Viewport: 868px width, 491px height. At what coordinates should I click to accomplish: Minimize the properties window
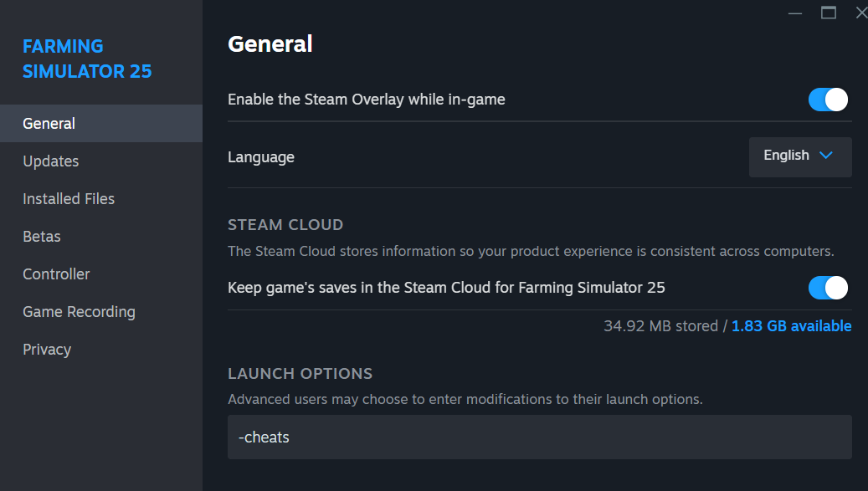click(x=794, y=13)
